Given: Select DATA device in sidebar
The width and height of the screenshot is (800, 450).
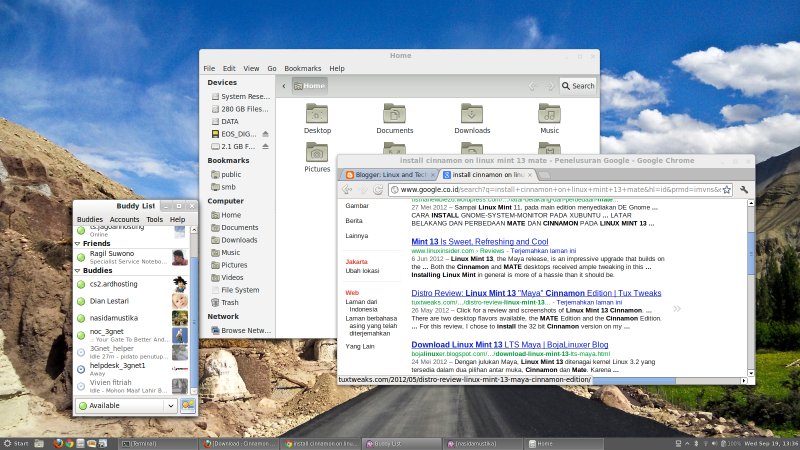Looking at the screenshot, I should point(225,121).
